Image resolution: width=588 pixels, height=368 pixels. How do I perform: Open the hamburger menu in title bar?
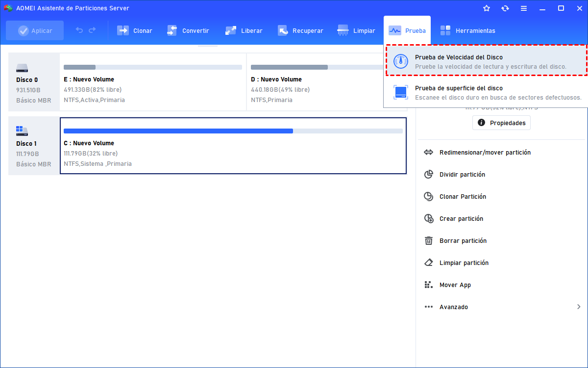tap(524, 8)
